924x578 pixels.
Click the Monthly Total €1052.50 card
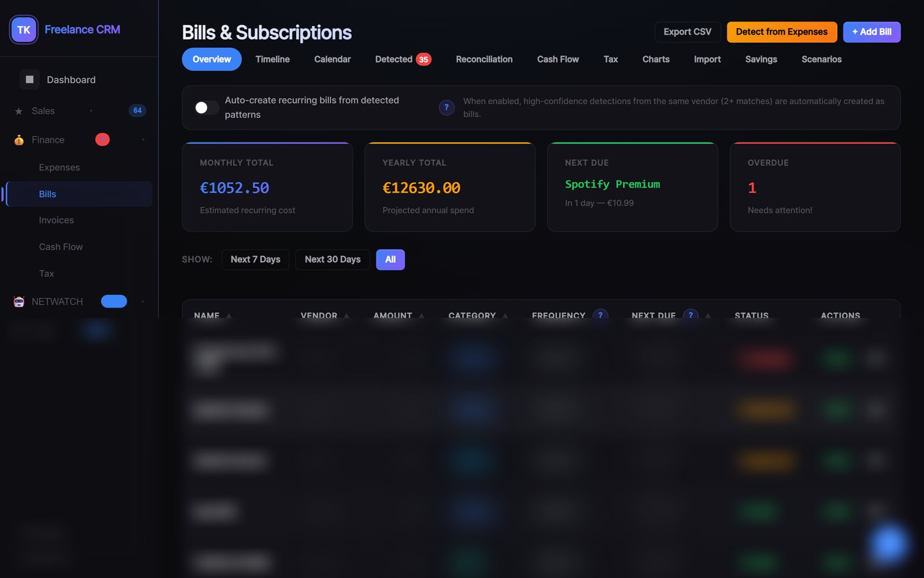267,187
